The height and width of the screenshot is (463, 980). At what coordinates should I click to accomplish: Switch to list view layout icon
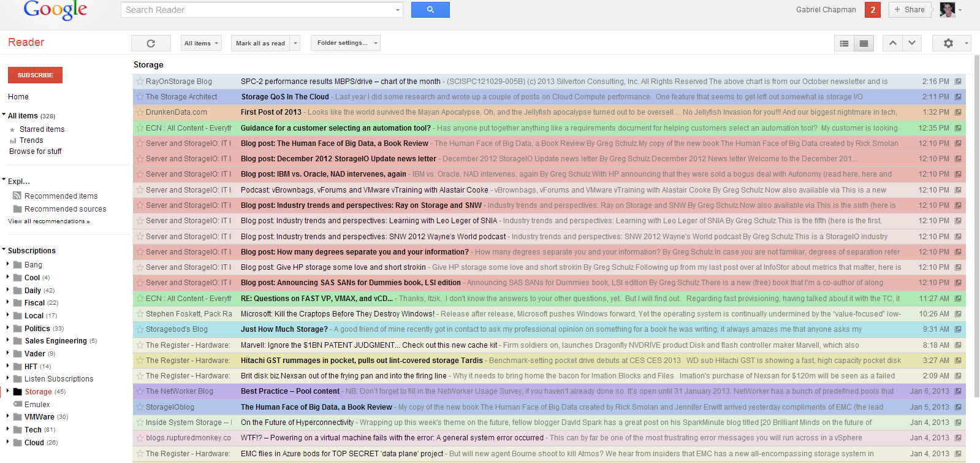click(x=844, y=43)
